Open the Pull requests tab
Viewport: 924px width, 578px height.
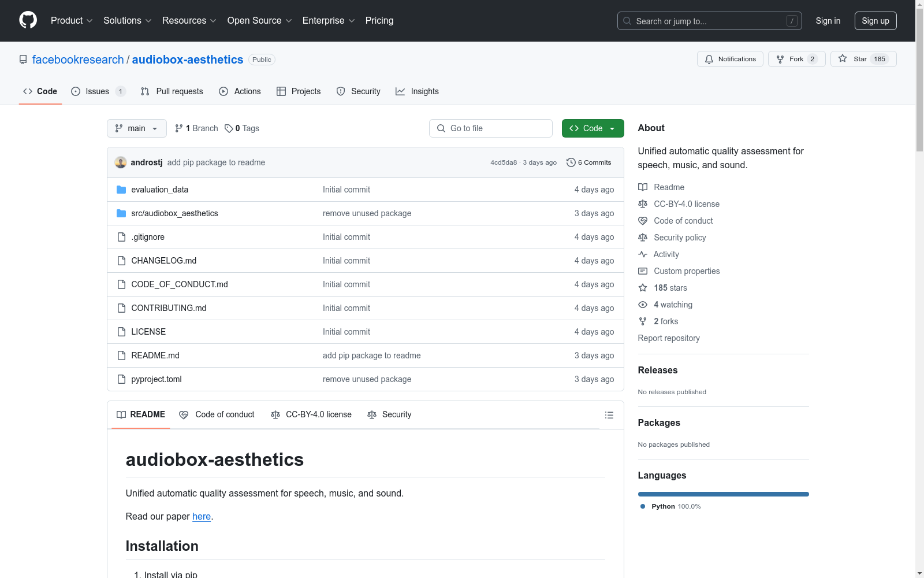click(x=172, y=91)
